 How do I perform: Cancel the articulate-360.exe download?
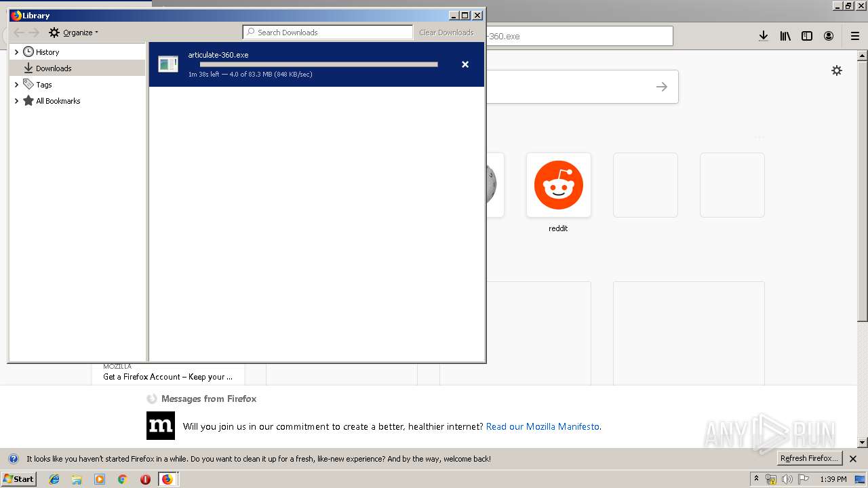coord(465,64)
